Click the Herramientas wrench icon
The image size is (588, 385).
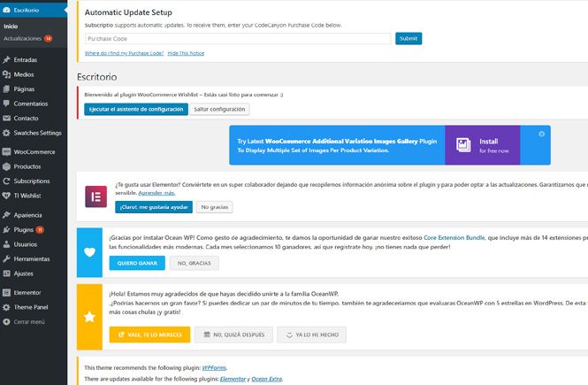(6, 259)
